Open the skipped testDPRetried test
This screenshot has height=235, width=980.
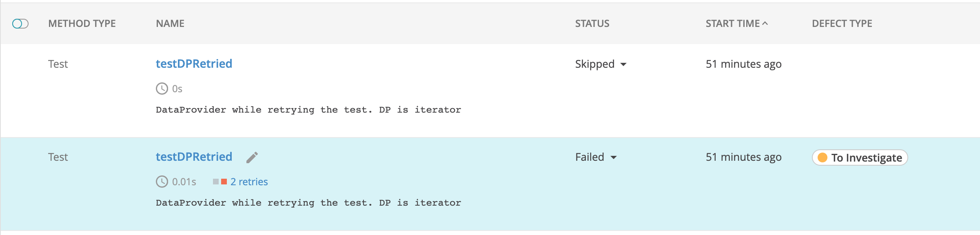pos(194,64)
